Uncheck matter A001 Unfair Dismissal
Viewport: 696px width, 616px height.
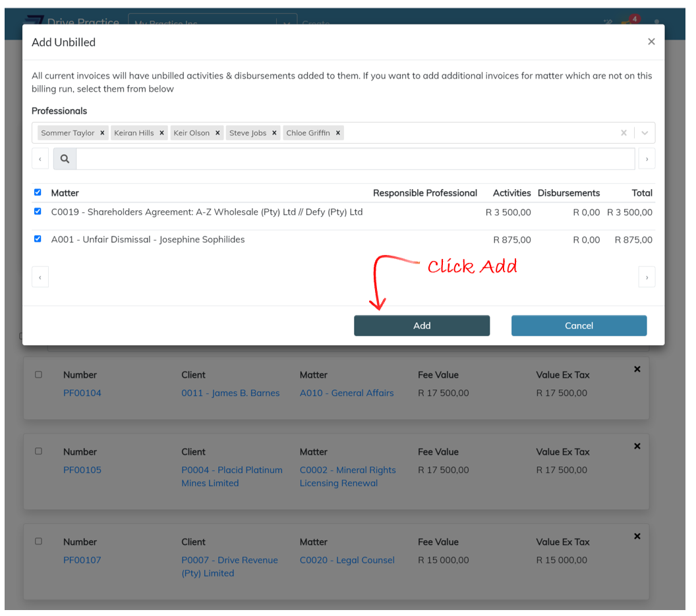point(38,239)
